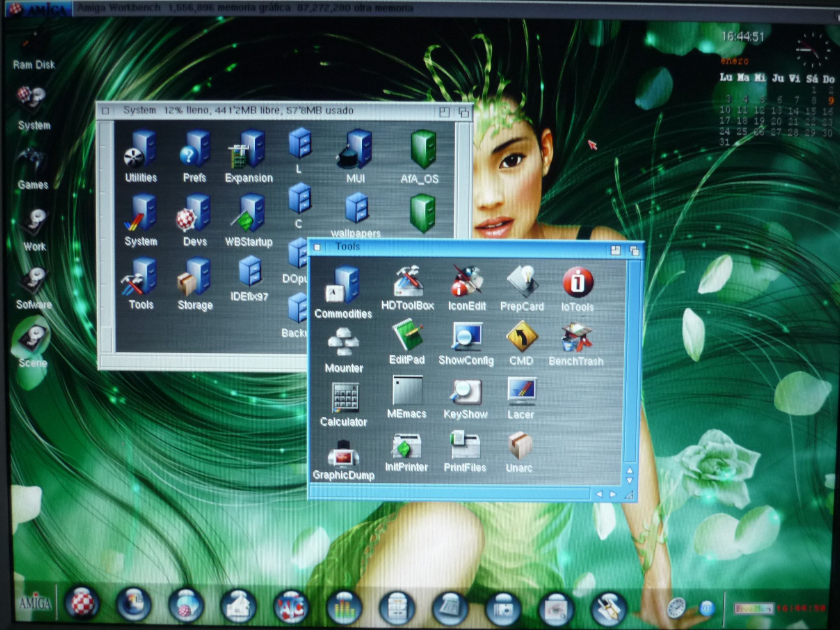The height and width of the screenshot is (630, 840).
Task: Open the PrepCard tool
Action: pyautogui.click(x=522, y=282)
